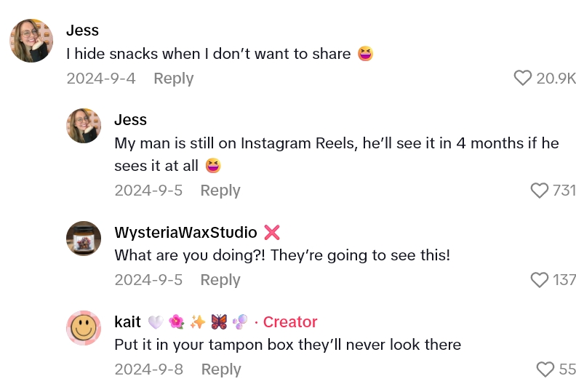Open WysteriaWaxStudio username link
Viewport: 576px width, 392px height.
click(x=185, y=232)
